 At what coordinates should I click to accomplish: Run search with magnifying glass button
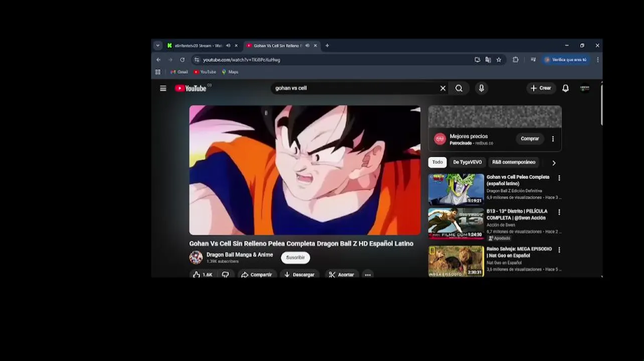click(x=459, y=88)
